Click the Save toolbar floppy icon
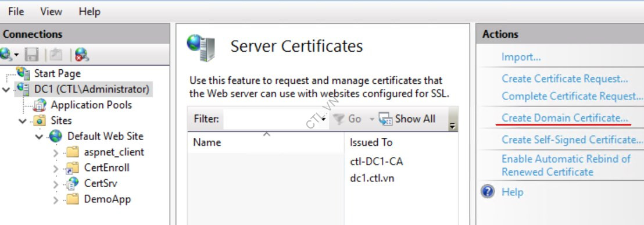 [31, 54]
